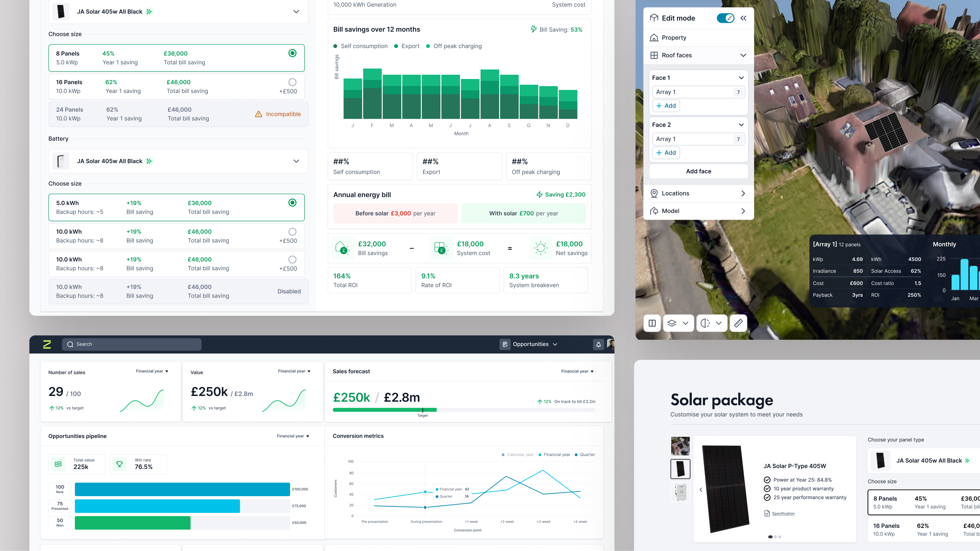The width and height of the screenshot is (980, 551).
Task: Expand the Roof faces section
Action: tap(698, 55)
